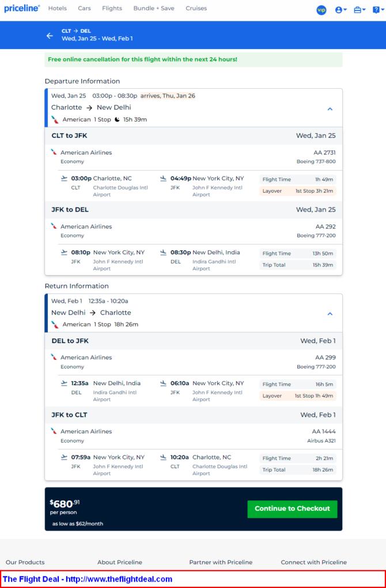Click the Priceline logo
The image size is (386, 588).
pos(22,8)
